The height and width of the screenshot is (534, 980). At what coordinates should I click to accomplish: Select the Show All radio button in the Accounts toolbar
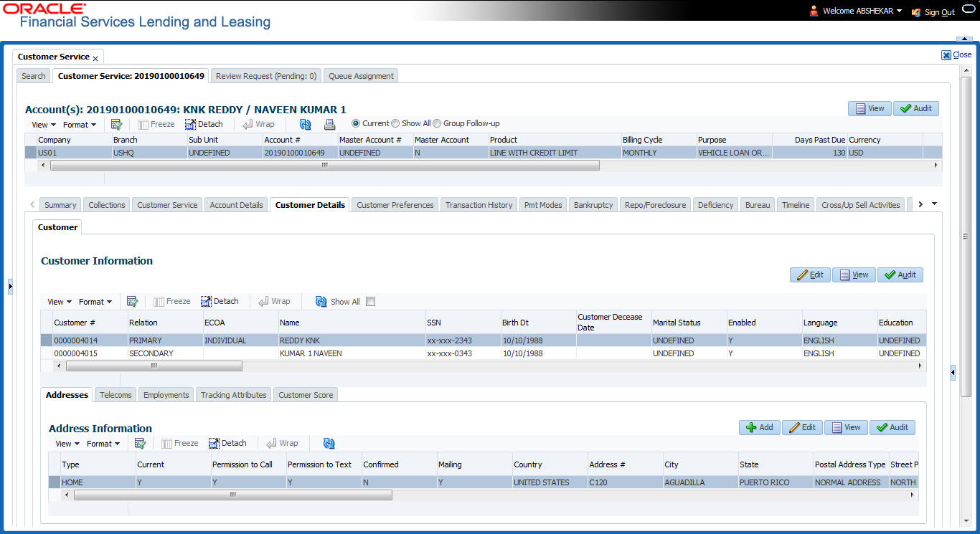pos(395,123)
